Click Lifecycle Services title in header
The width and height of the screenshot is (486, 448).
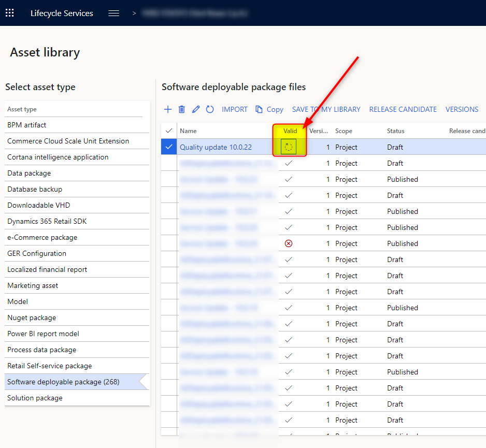(x=62, y=13)
